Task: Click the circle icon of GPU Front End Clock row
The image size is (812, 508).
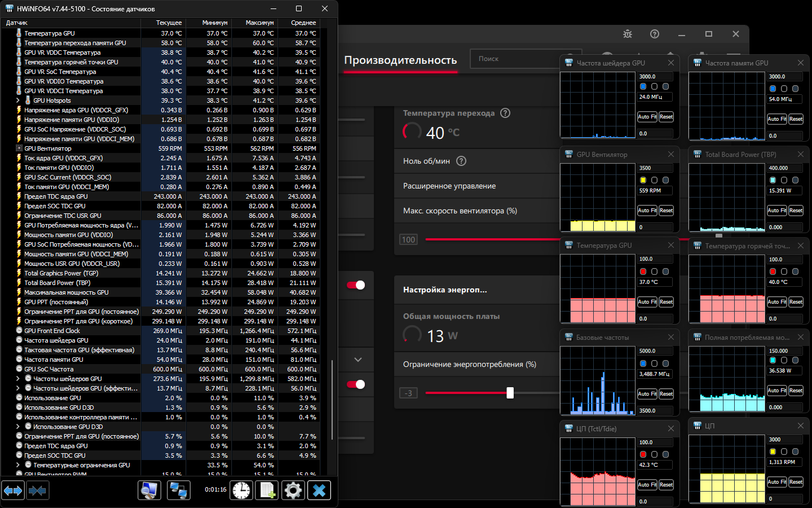Action: pos(19,331)
